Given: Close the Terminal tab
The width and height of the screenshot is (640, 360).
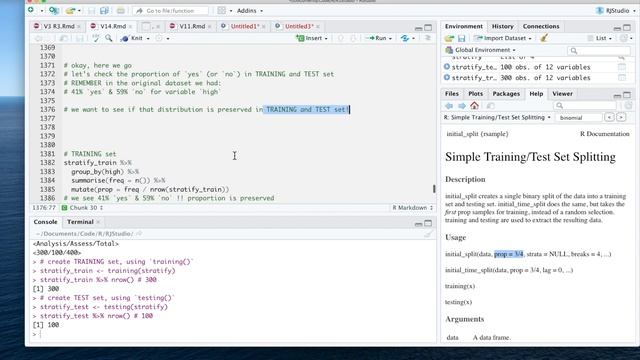Looking at the screenshot, I should 98,222.
